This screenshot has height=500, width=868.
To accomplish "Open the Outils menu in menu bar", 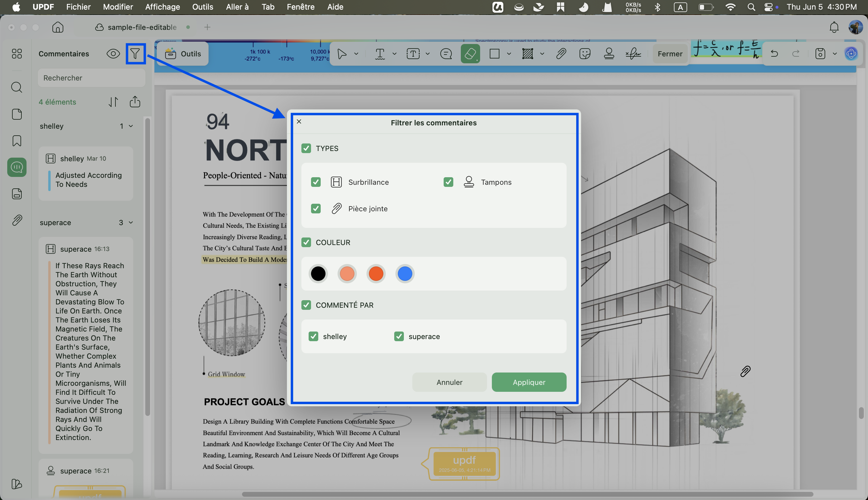I will click(203, 7).
